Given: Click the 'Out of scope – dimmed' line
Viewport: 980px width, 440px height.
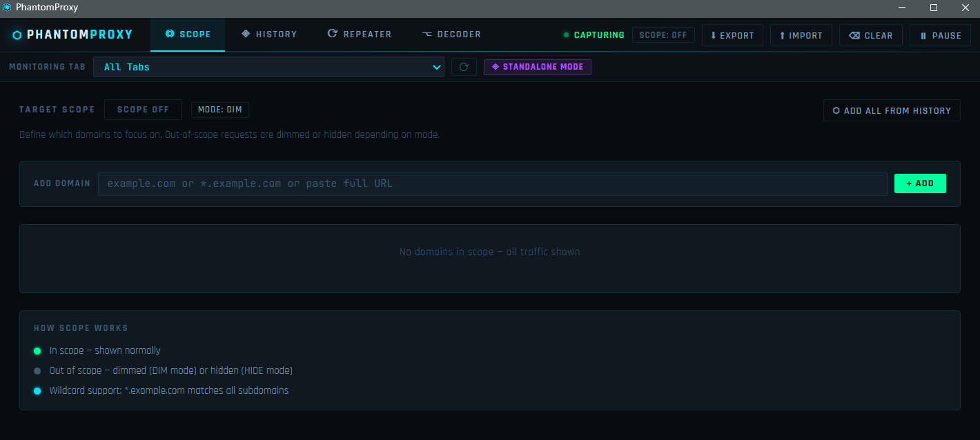Looking at the screenshot, I should [x=170, y=370].
